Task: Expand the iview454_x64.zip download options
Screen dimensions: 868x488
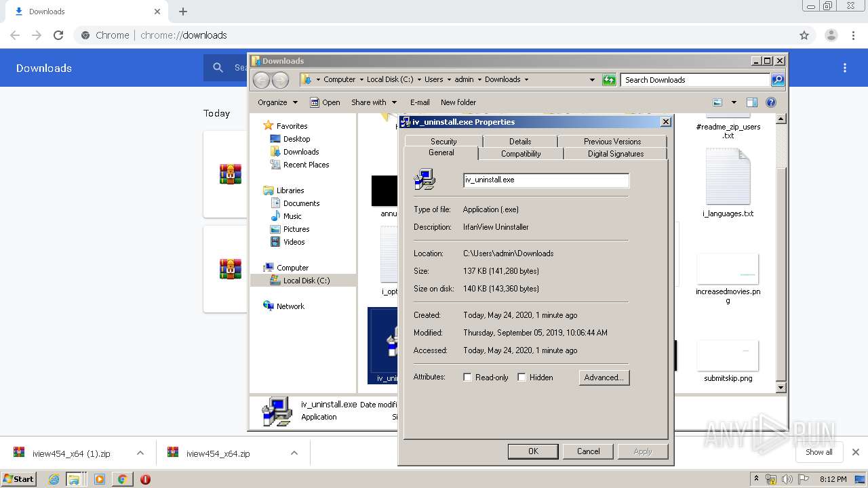Action: point(294,453)
